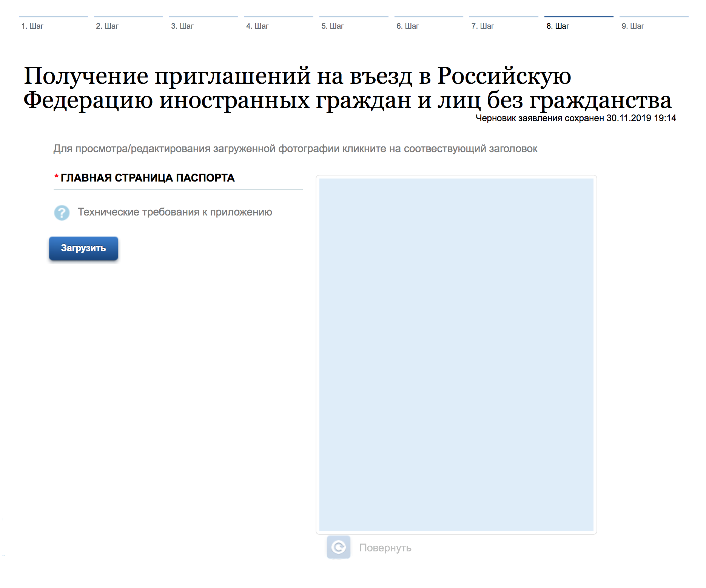Viewport: 706px width, 588px height.
Task: Click the rotate arrow icon below preview
Action: (338, 547)
